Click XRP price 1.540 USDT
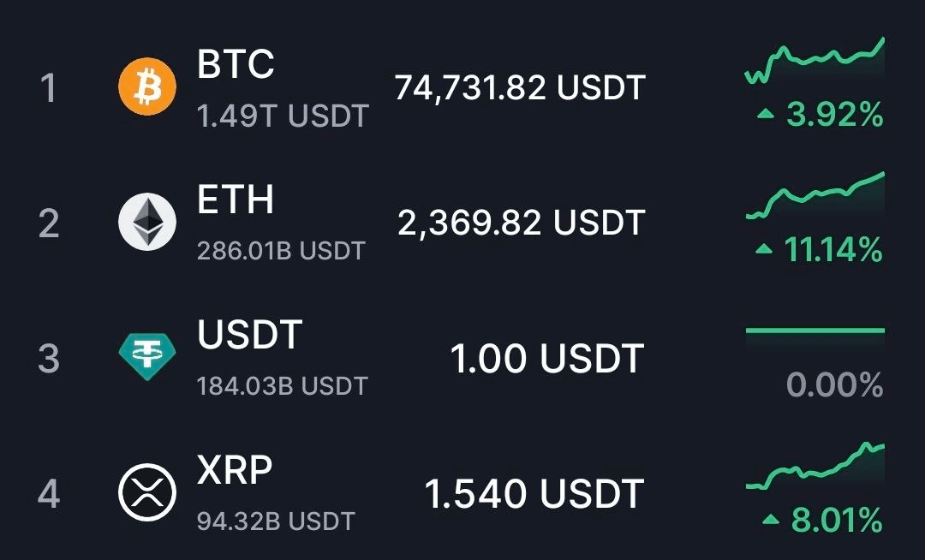Screen dimensions: 925x560 534,494
